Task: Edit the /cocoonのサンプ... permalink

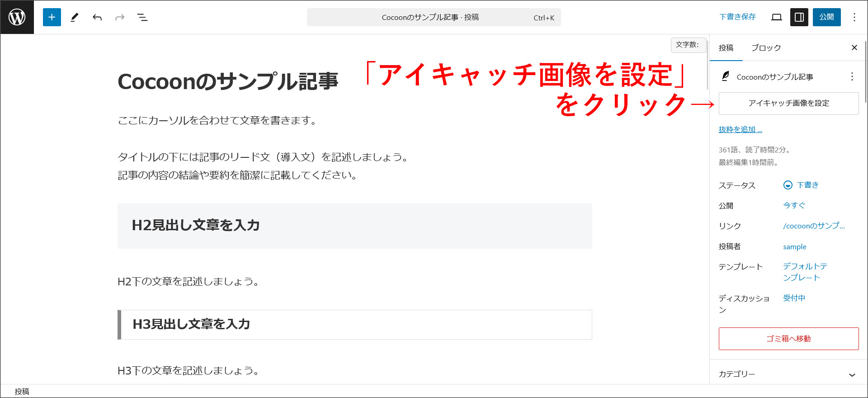Action: (x=814, y=226)
